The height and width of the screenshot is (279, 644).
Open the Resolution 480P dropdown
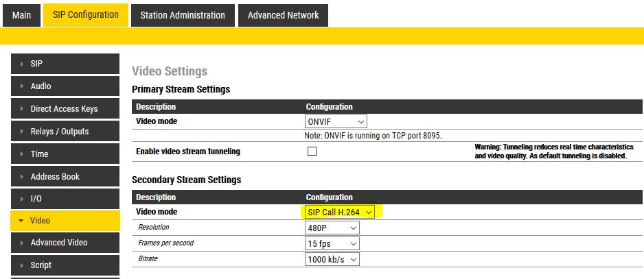click(332, 228)
